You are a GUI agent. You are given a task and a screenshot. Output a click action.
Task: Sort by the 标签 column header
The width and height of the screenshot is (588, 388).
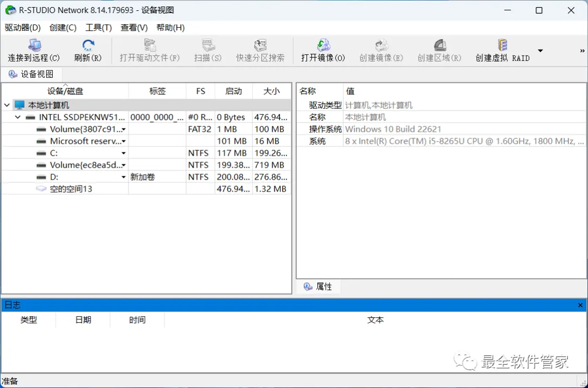(x=157, y=91)
